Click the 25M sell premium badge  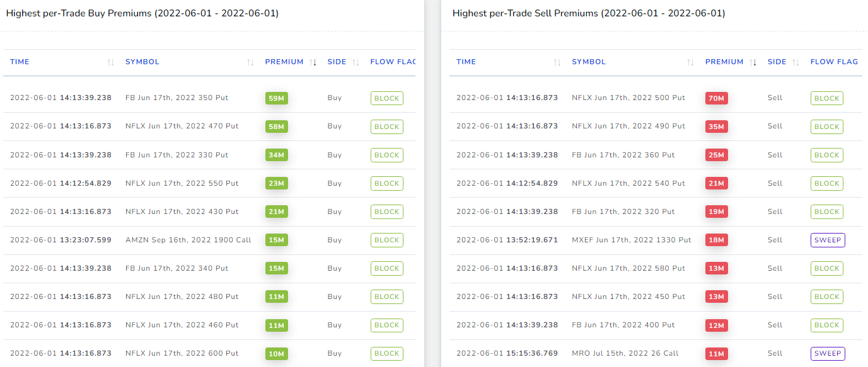point(717,155)
